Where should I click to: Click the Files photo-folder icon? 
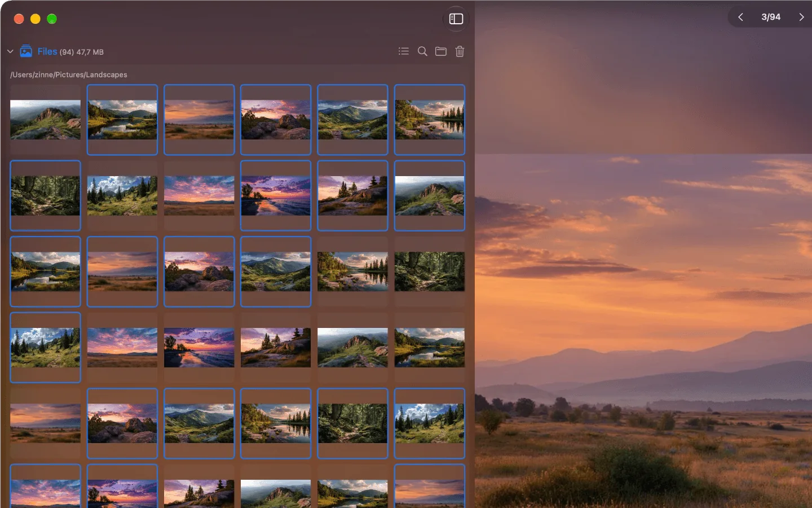tap(26, 51)
